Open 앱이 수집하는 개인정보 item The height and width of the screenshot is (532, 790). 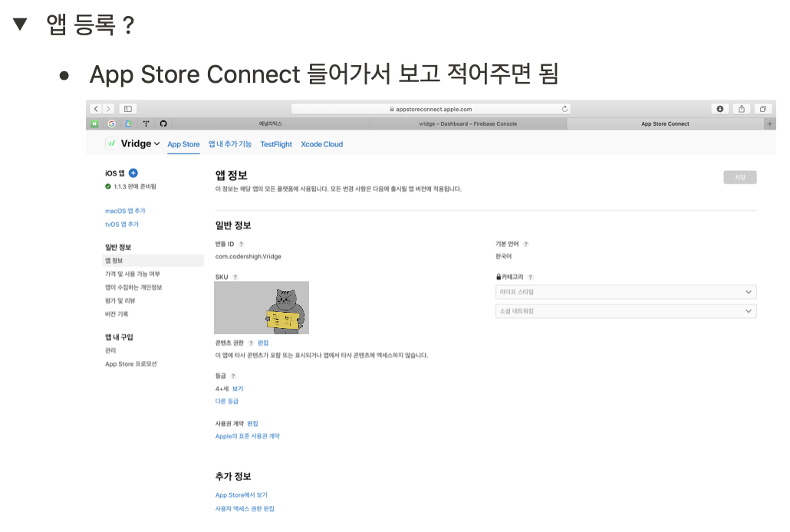(x=133, y=287)
